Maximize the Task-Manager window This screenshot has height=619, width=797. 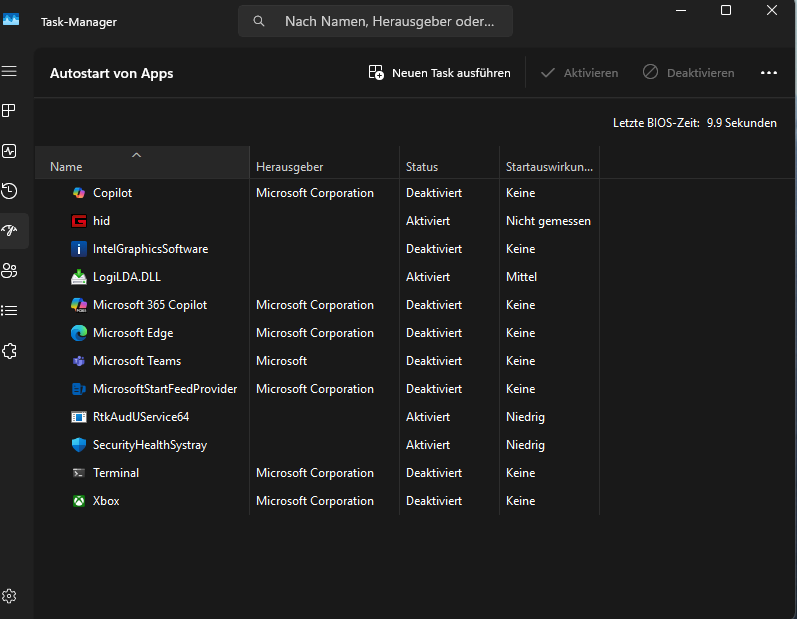[726, 10]
